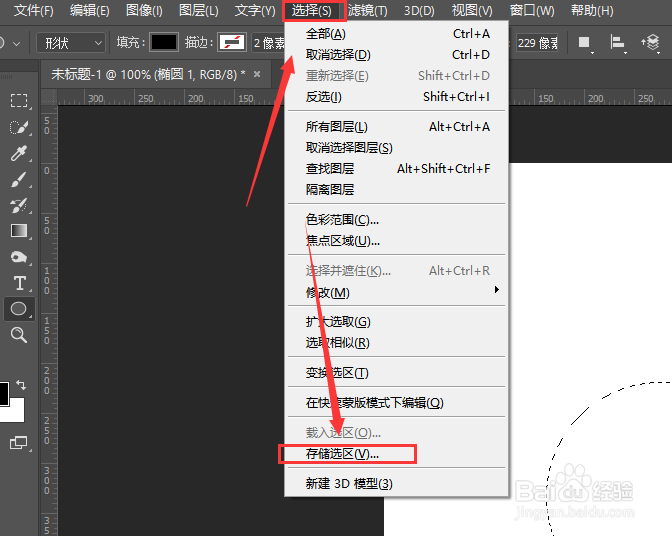Select the Zoom magnifier tool
This screenshot has width=672, height=536.
pyautogui.click(x=19, y=335)
